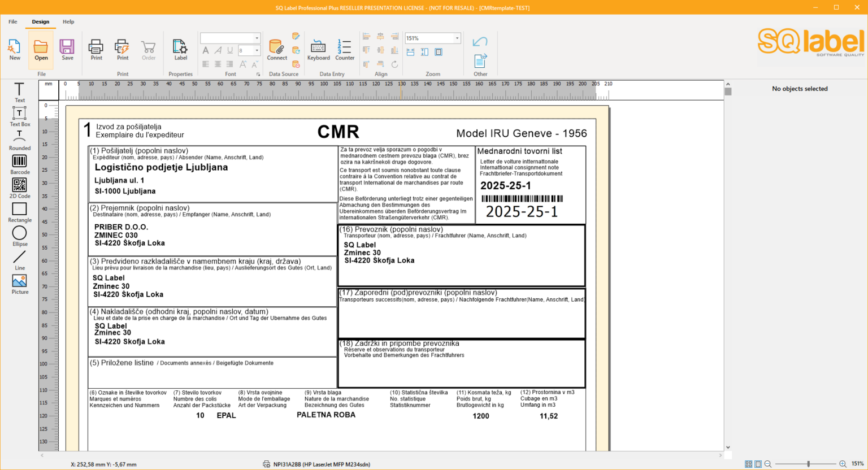Open the Connect data source tool
Image resolution: width=868 pixels, height=470 pixels.
click(x=276, y=49)
